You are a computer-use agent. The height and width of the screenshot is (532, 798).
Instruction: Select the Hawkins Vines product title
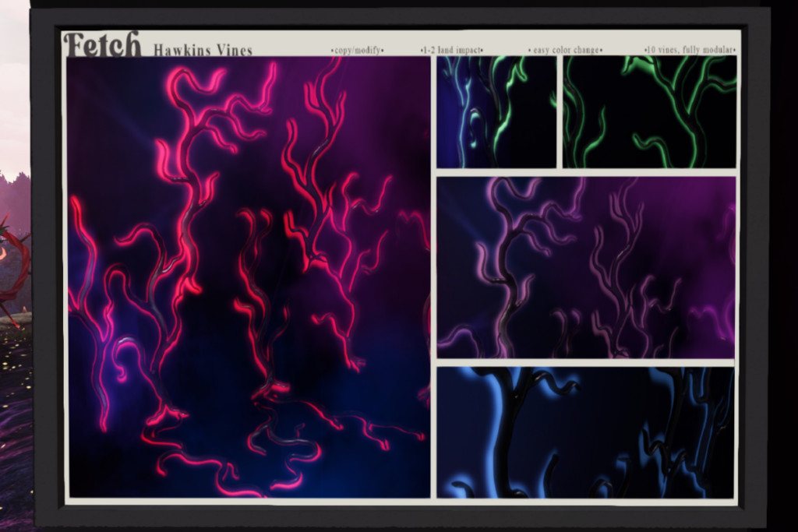point(203,51)
